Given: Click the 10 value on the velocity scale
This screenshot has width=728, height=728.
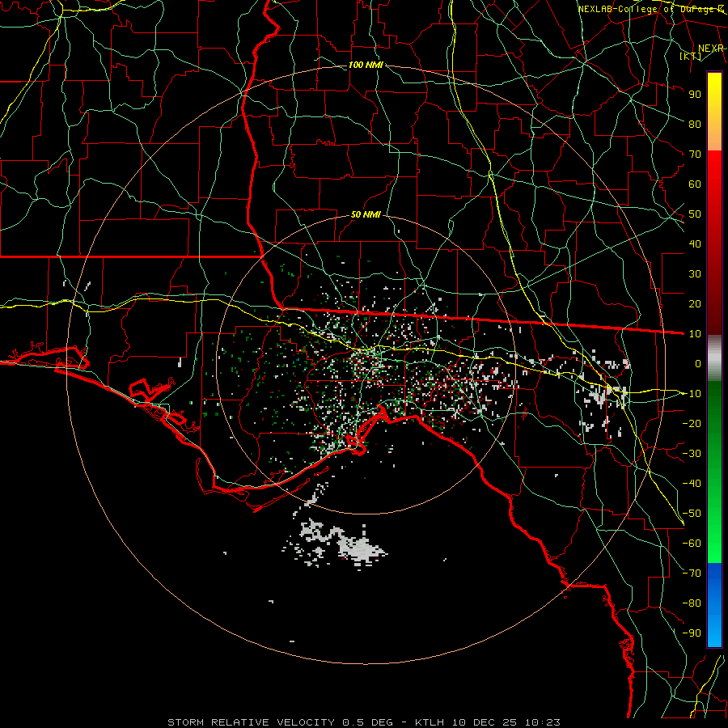Looking at the screenshot, I should pos(695,334).
